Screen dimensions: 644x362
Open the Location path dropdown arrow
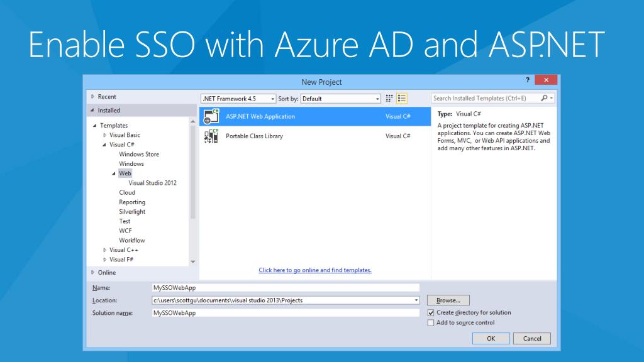[416, 300]
